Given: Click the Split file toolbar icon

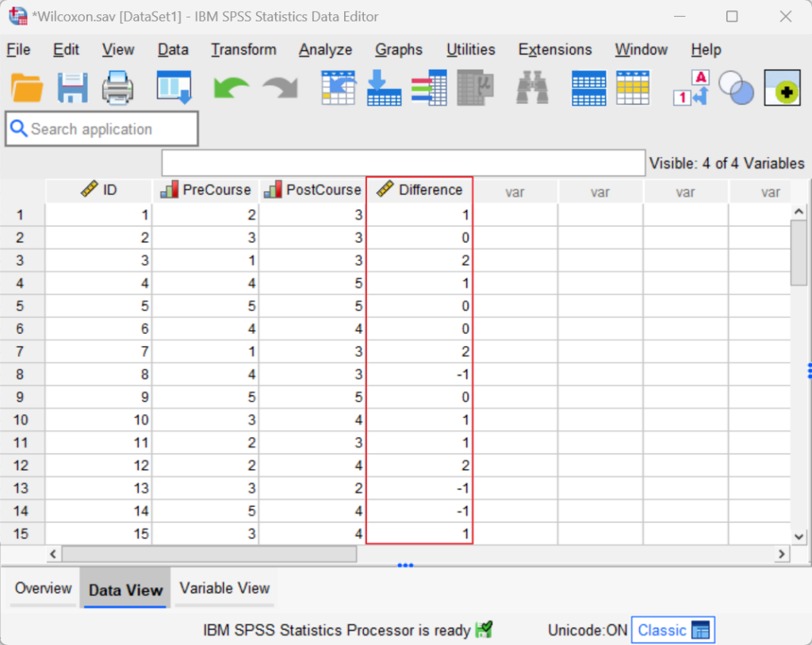Looking at the screenshot, I should (x=588, y=87).
